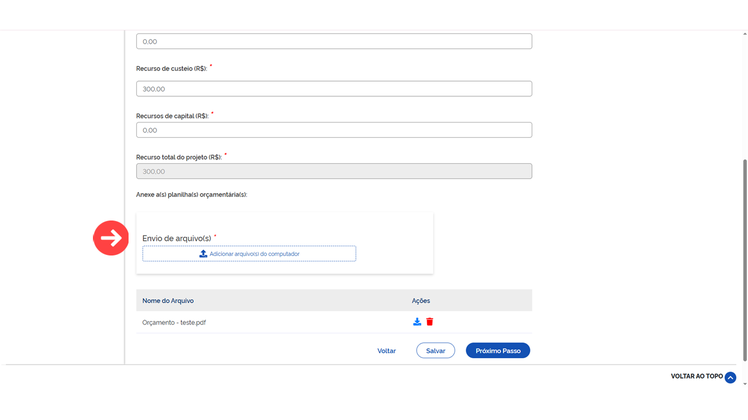The height and width of the screenshot is (420, 748).
Task: Click the Anexe a(s) planilha(s) orçamentária(s) label
Action: (x=191, y=195)
